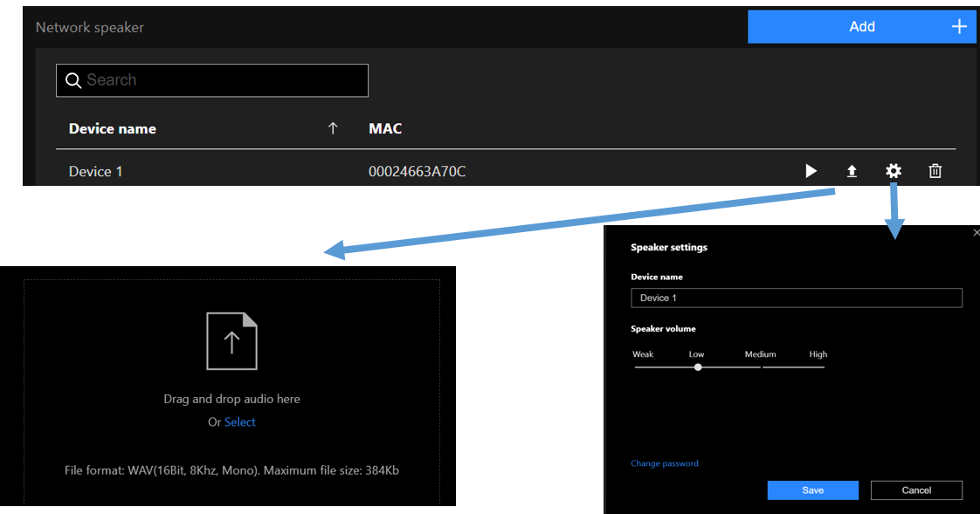Open speaker settings via gear icon
This screenshot has width=980, height=514.
pos(893,171)
